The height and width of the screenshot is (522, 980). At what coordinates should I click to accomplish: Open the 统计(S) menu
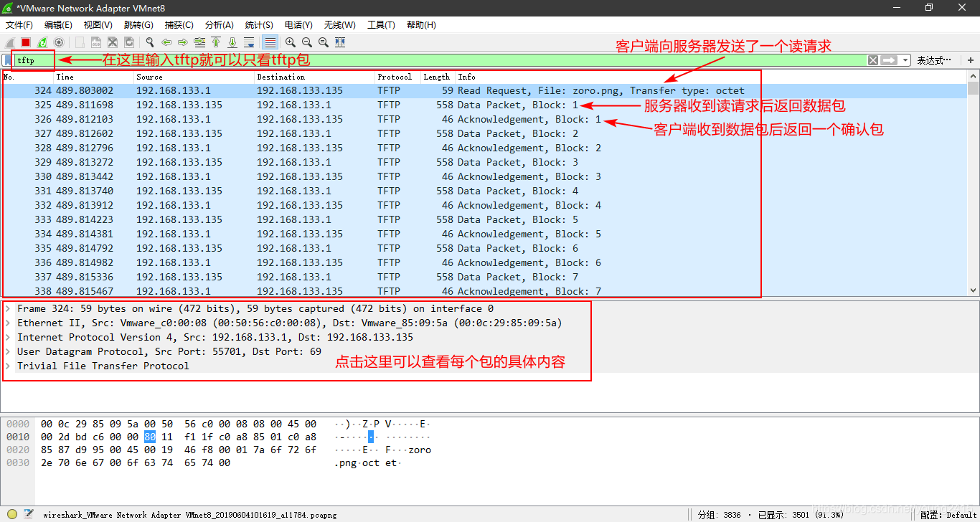(x=259, y=25)
